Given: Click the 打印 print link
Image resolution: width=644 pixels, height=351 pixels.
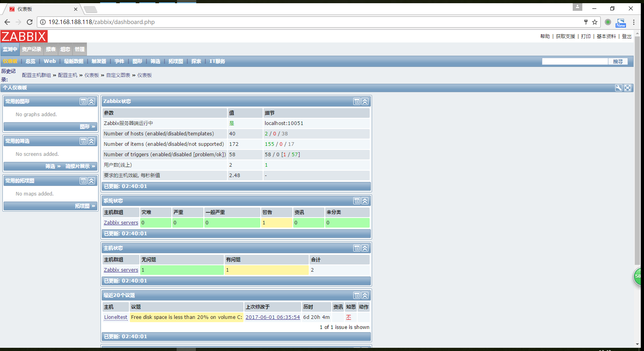Looking at the screenshot, I should (586, 36).
